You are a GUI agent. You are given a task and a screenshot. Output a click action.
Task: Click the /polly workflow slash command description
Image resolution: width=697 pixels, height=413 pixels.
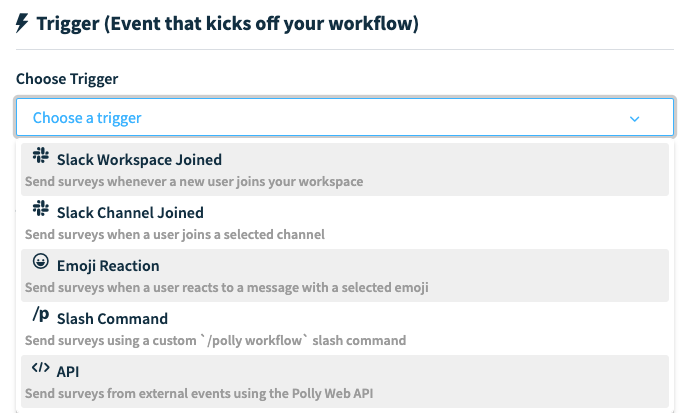coord(216,341)
